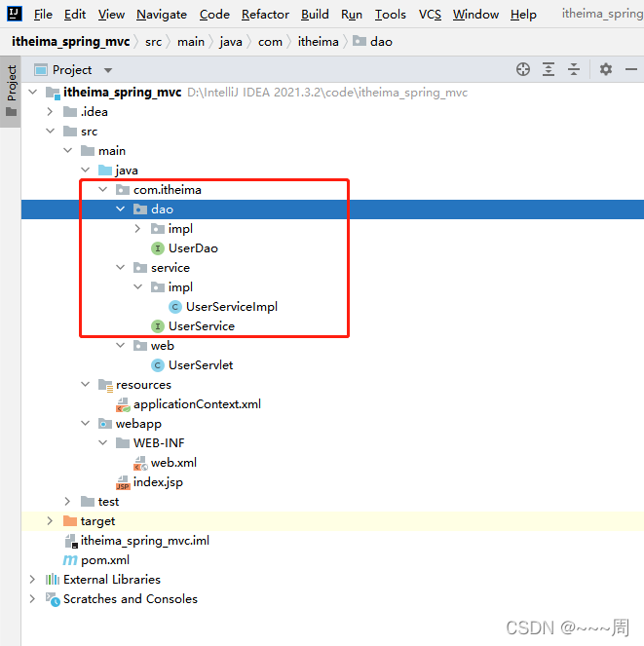The image size is (644, 646).
Task: Hide the Project tool window
Action: (630, 69)
